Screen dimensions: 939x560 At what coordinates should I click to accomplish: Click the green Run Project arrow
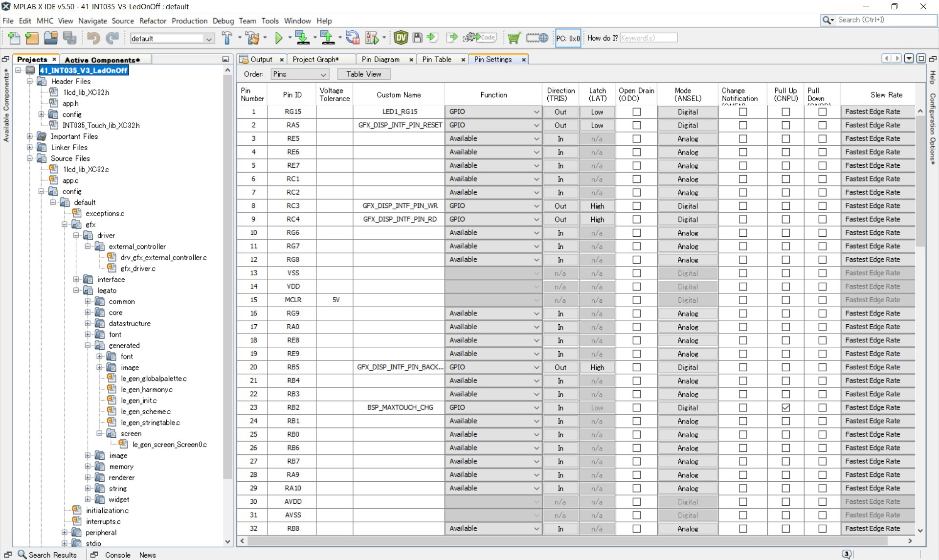[x=279, y=38]
